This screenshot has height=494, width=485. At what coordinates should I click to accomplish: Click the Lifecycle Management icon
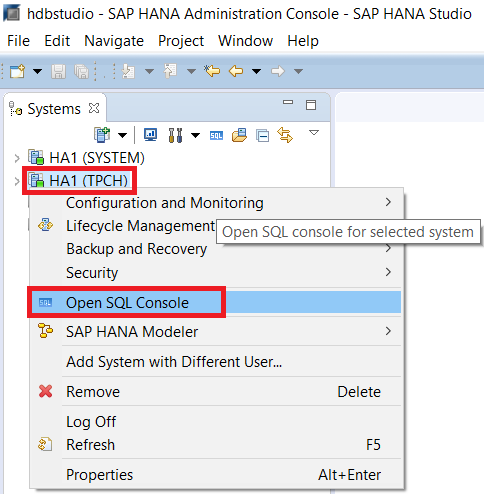point(45,225)
